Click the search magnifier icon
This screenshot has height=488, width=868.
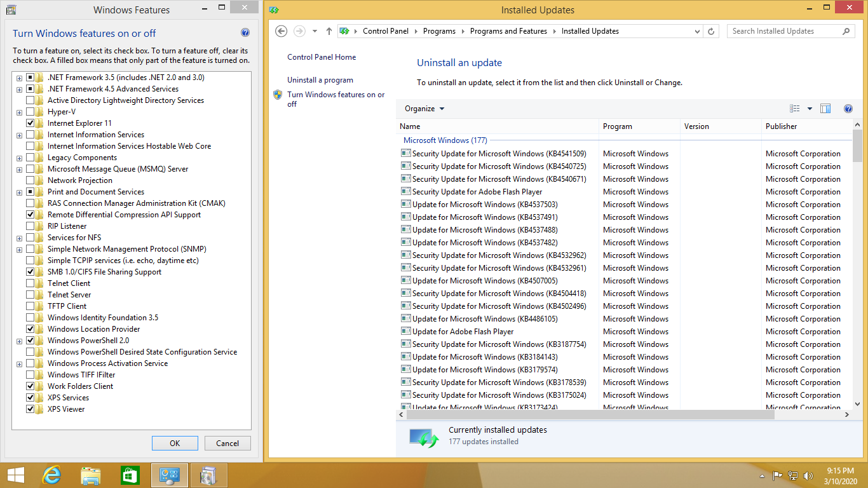pyautogui.click(x=846, y=31)
